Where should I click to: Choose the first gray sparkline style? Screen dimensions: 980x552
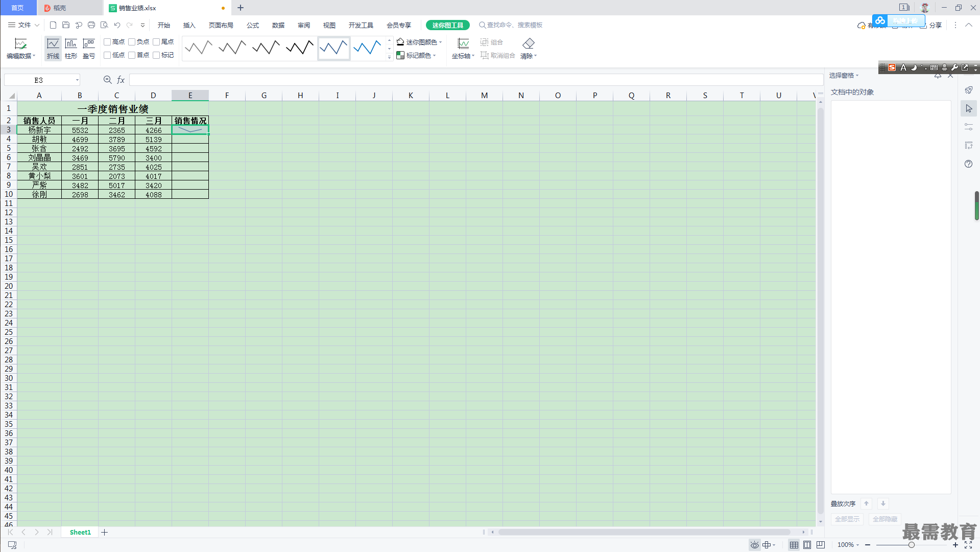coord(199,48)
